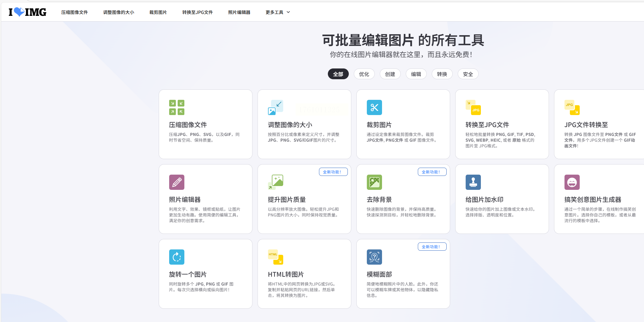Viewport: 644px width, 322px height.
Task: Open the HTML to image icon
Action: (275, 257)
